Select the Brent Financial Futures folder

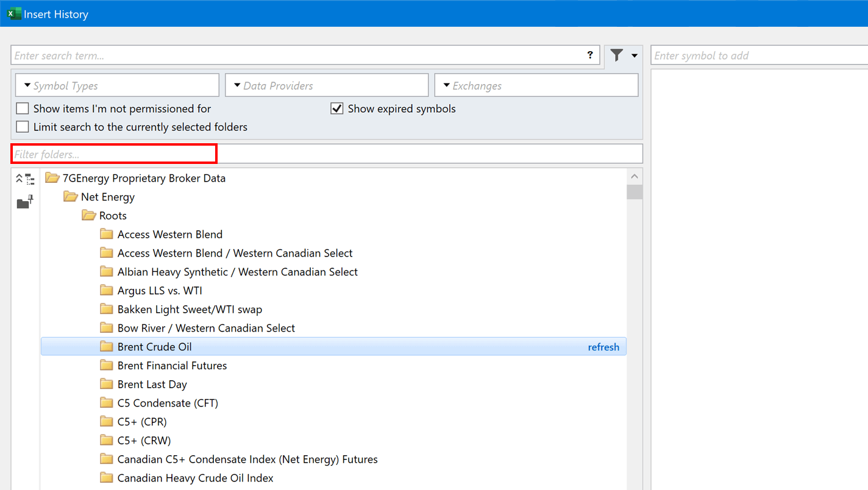(172, 366)
